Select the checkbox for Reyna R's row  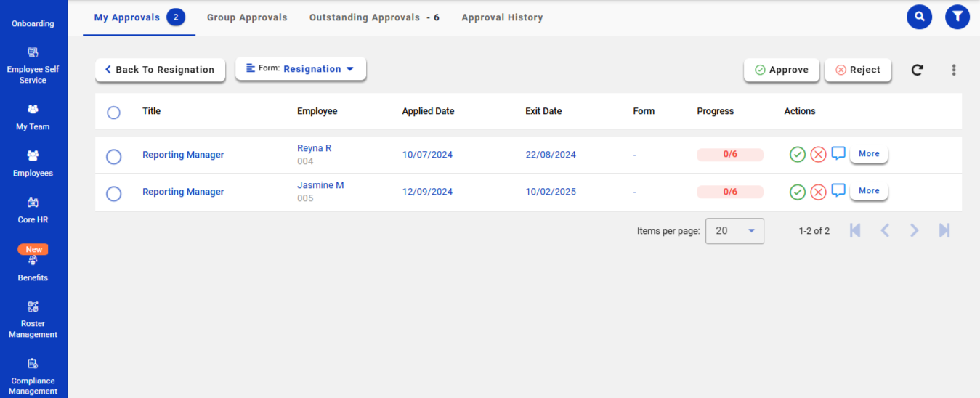click(x=113, y=156)
